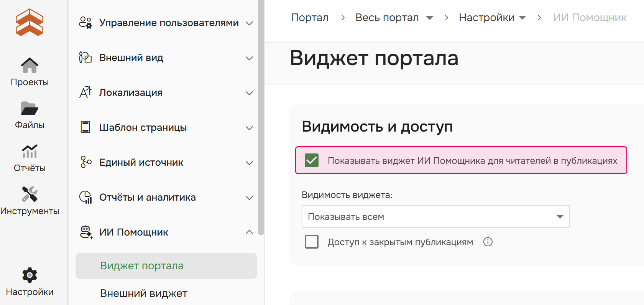Open Управление пользователями menu label
Viewport: 644px width, 305px height.
[169, 23]
